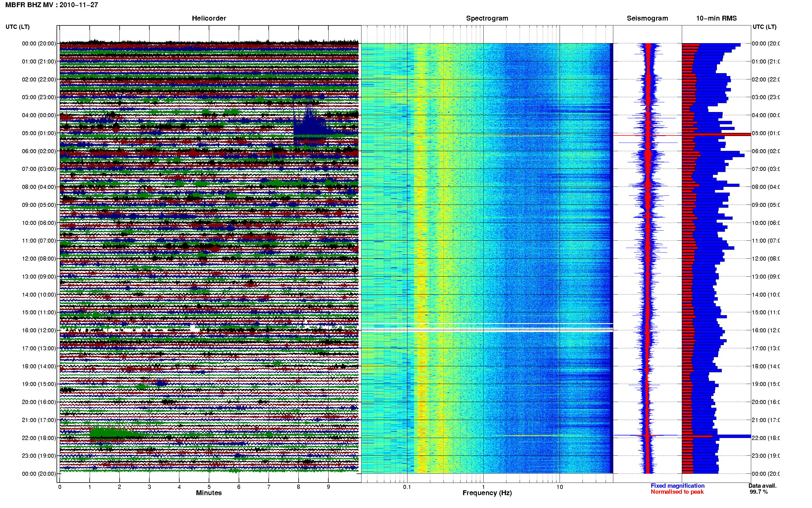Click the '0.1' frequency tick label

[x=407, y=487]
